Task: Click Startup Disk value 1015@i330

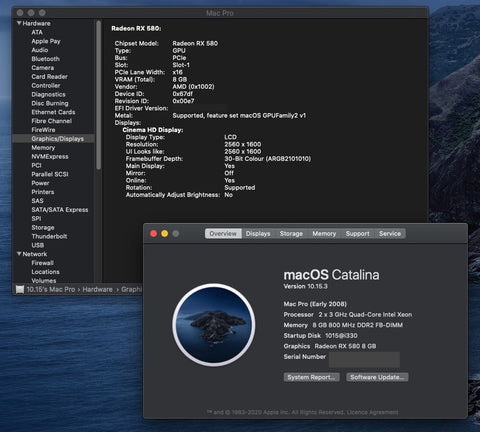Action: pos(341,336)
